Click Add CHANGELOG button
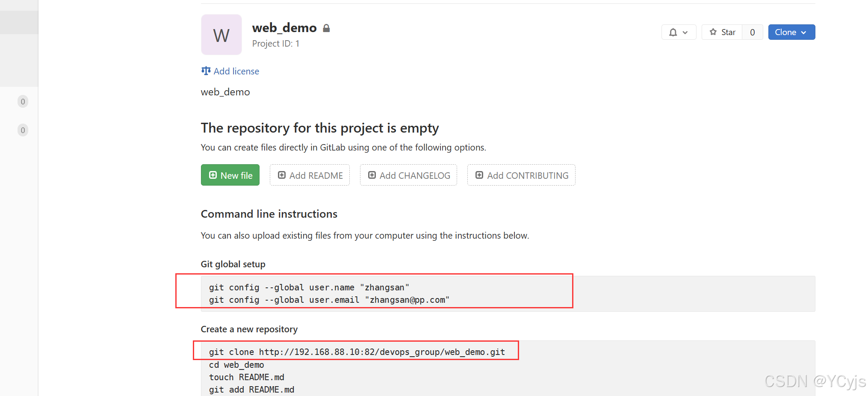Image resolution: width=868 pixels, height=396 pixels. [408, 175]
